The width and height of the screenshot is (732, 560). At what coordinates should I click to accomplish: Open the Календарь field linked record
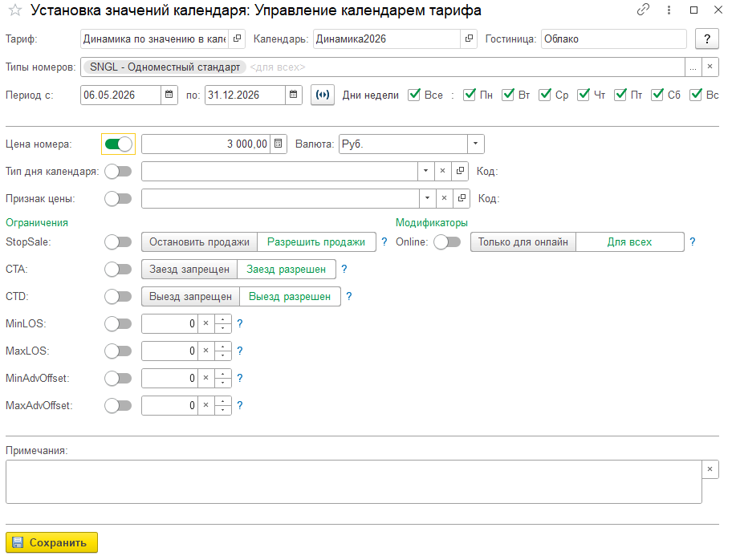point(469,39)
